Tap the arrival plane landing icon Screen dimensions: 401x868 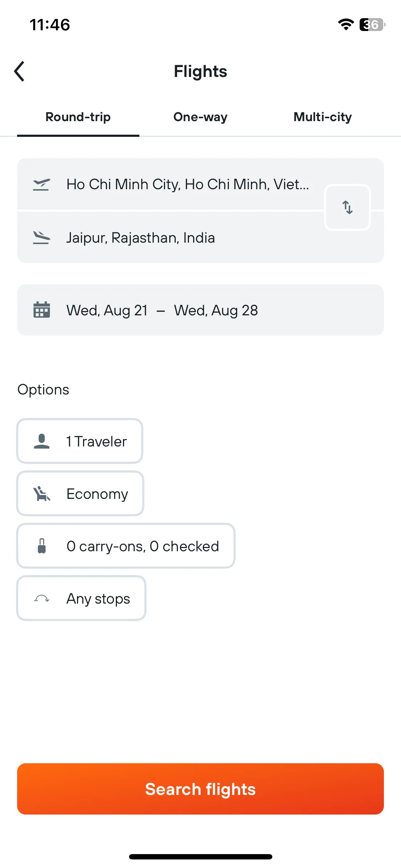(x=41, y=238)
